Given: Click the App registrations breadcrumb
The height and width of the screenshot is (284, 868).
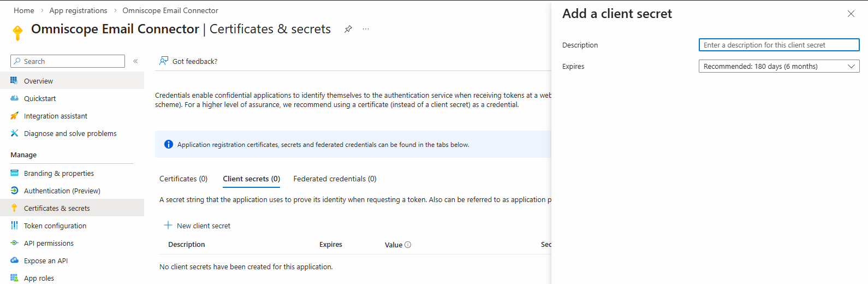Looking at the screenshot, I should 78,10.
